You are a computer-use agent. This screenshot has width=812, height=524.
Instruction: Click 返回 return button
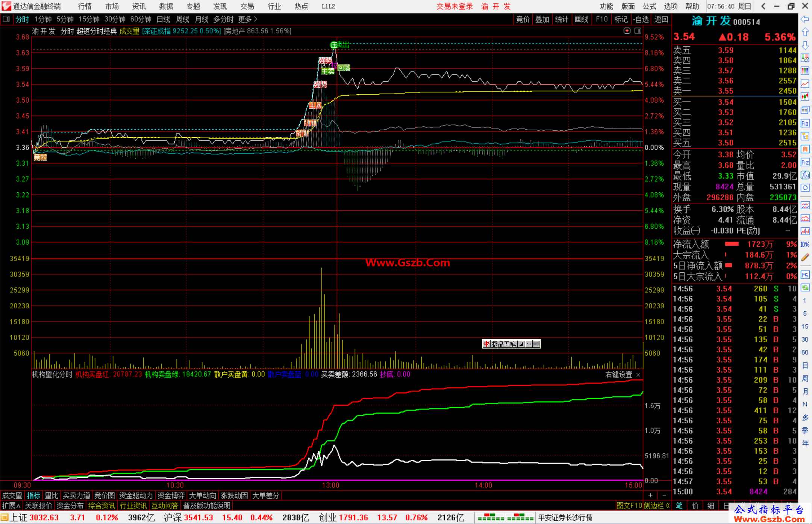click(x=661, y=19)
